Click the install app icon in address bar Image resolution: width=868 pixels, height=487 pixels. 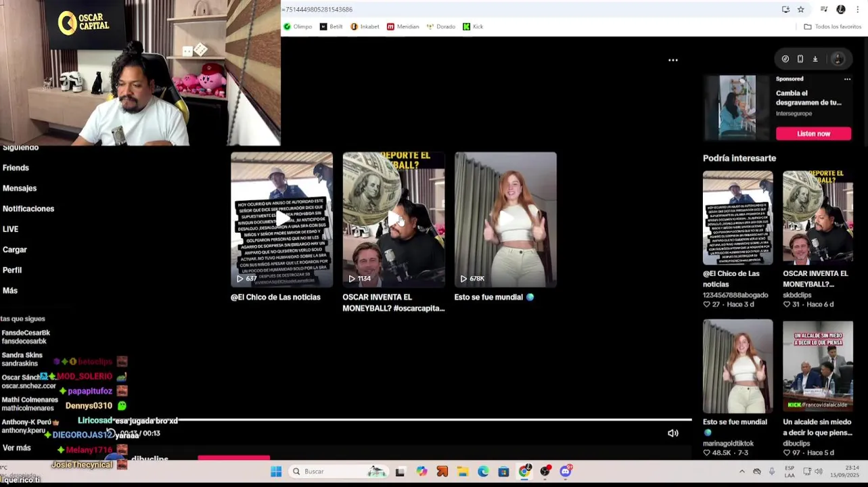point(785,9)
